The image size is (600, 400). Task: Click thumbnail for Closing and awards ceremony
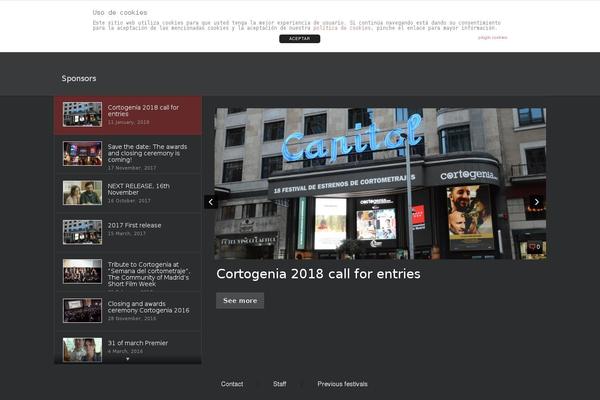(82, 311)
